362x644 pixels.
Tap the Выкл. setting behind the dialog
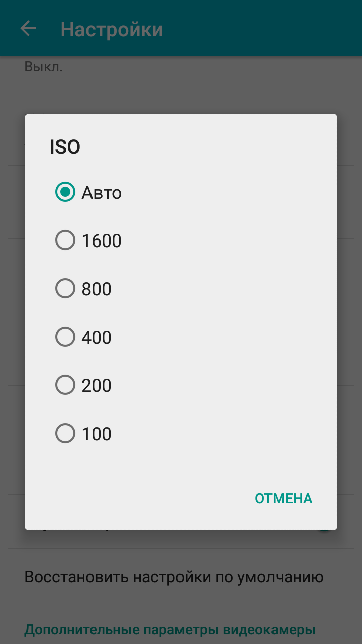[44, 67]
